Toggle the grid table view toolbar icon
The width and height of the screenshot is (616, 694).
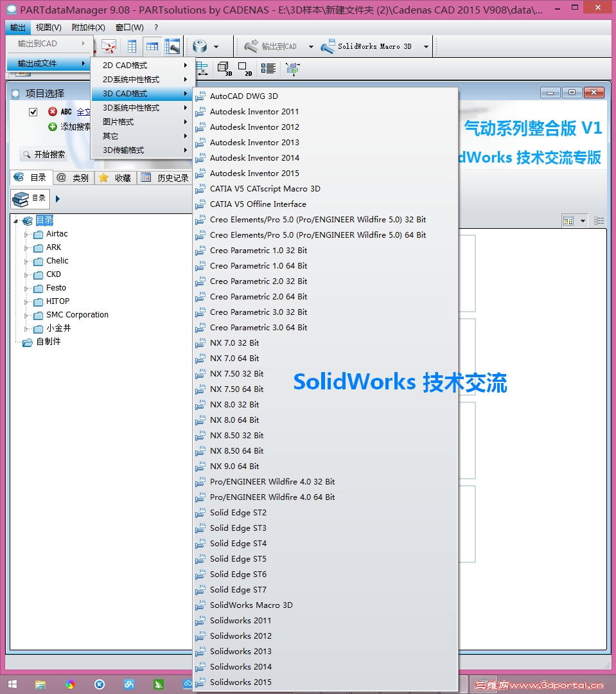tap(152, 46)
